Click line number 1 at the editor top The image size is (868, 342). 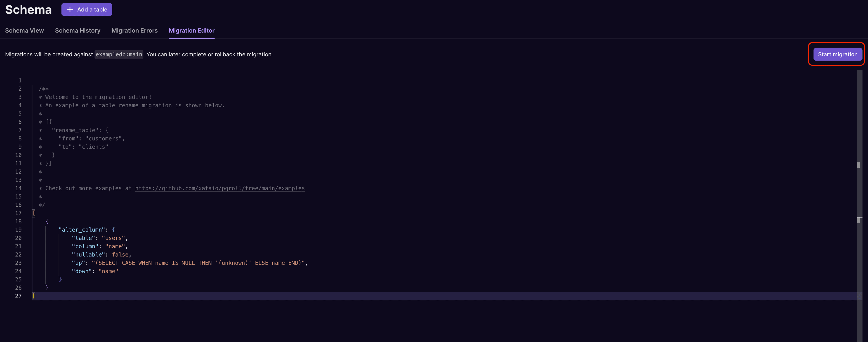point(20,80)
